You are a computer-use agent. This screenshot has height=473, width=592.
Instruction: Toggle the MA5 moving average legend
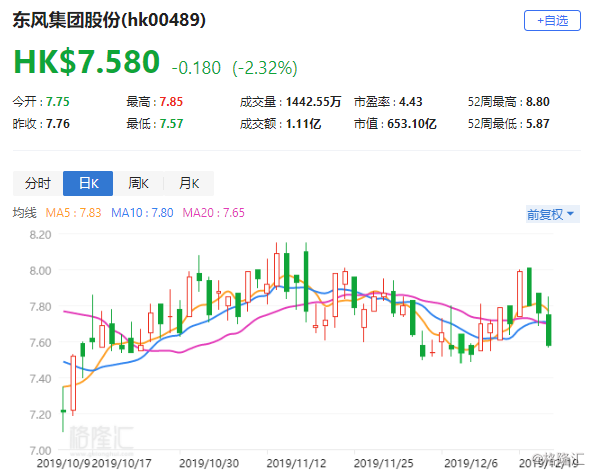point(74,213)
